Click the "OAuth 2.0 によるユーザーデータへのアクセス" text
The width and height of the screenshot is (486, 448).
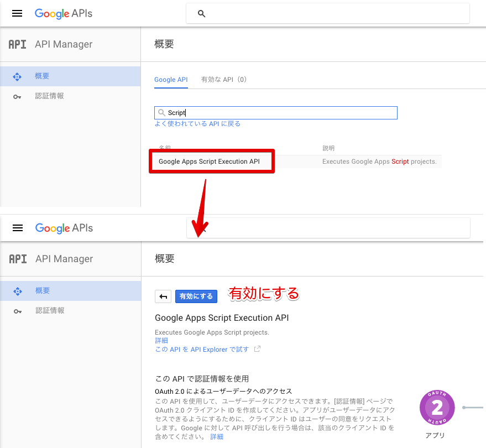point(223,391)
